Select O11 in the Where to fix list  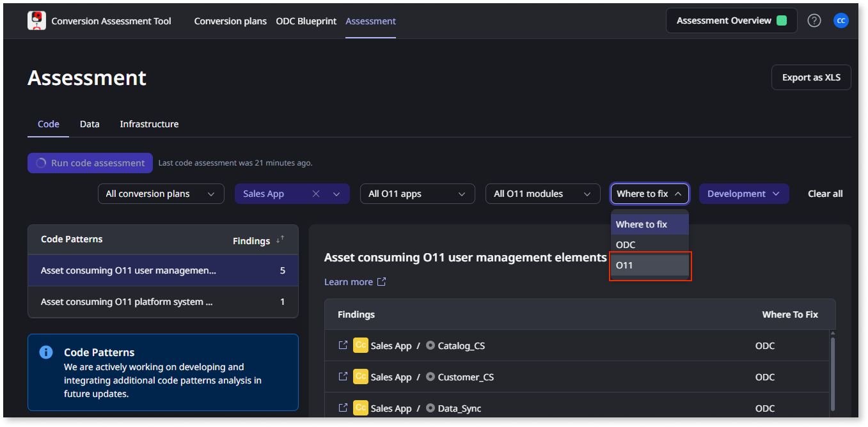[x=650, y=265]
